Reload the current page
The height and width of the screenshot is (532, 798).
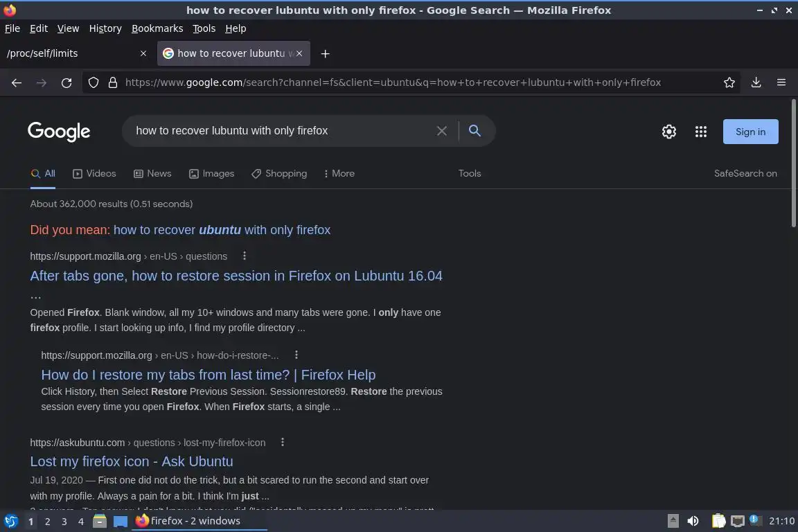[x=66, y=82]
